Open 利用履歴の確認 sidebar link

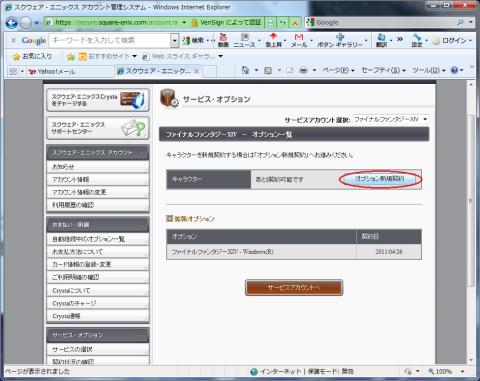pos(98,205)
